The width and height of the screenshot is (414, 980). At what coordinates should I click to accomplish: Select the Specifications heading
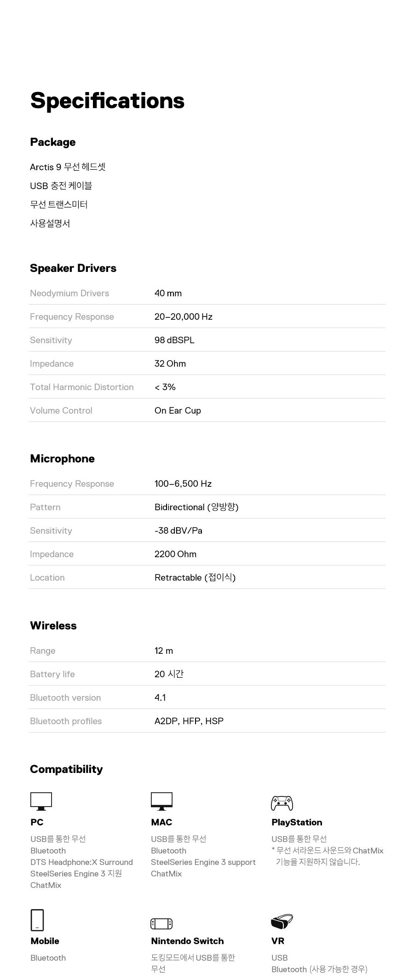point(107,101)
